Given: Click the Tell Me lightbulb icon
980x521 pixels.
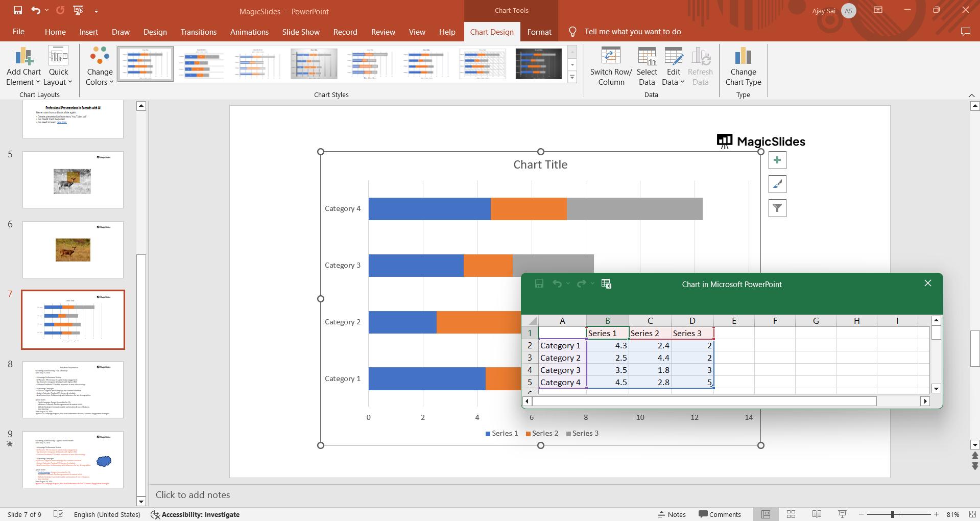Looking at the screenshot, I should tap(572, 32).
